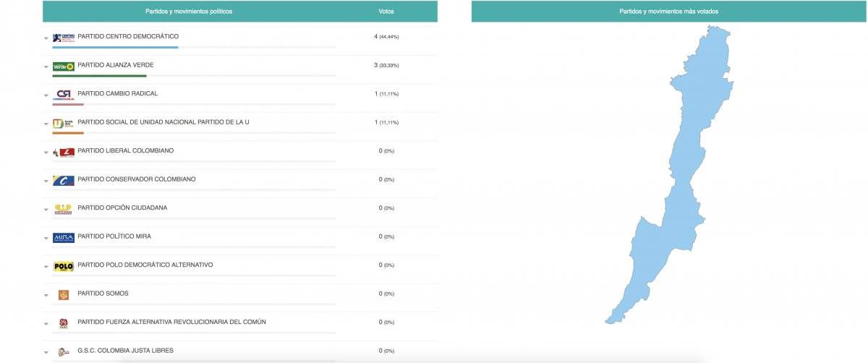Select the 'PARTIDO CENTRO DEMOCRÁTICO' name
868x363 pixels.
point(128,36)
